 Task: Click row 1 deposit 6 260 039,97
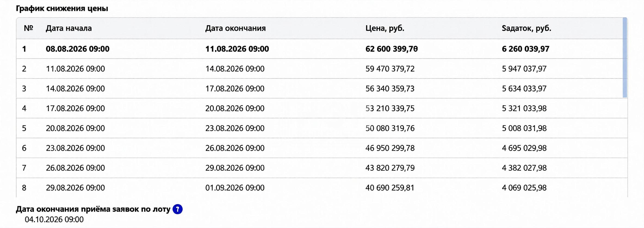click(x=526, y=49)
